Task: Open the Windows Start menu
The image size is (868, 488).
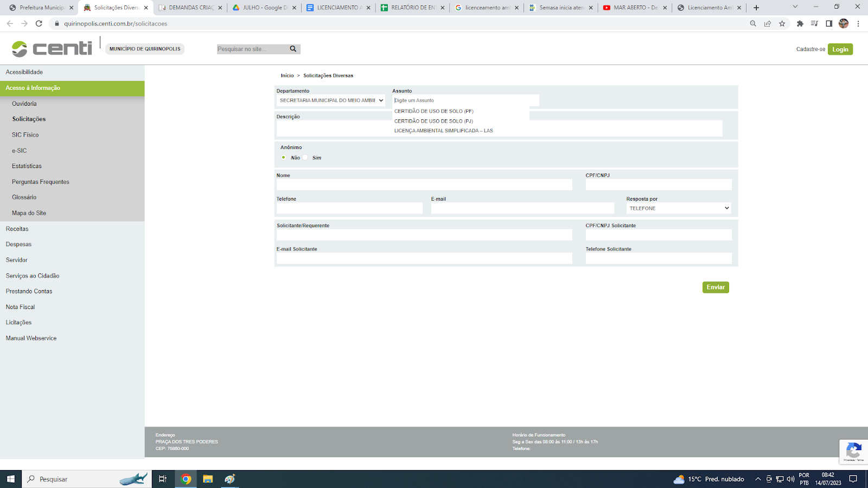Action: pyautogui.click(x=10, y=479)
